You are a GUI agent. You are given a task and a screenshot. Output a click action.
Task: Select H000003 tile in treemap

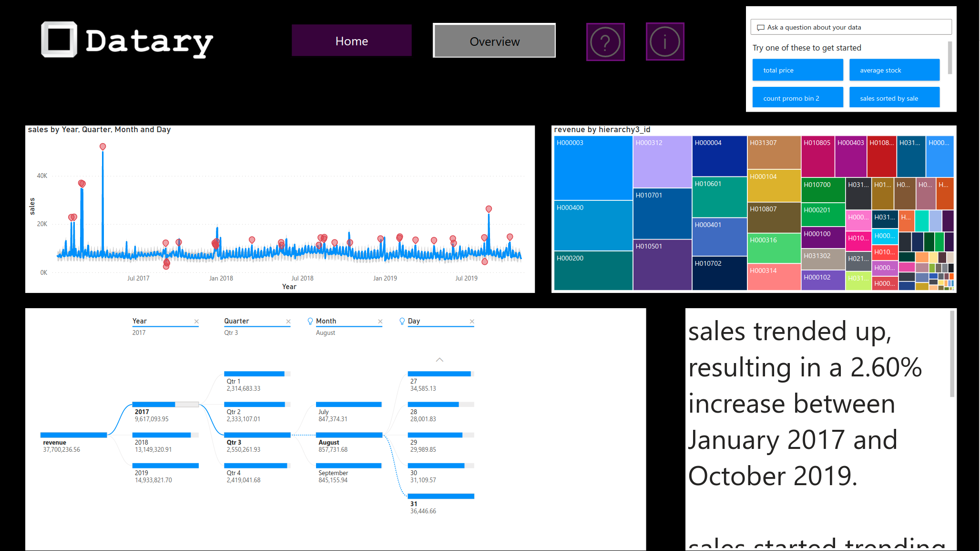593,168
